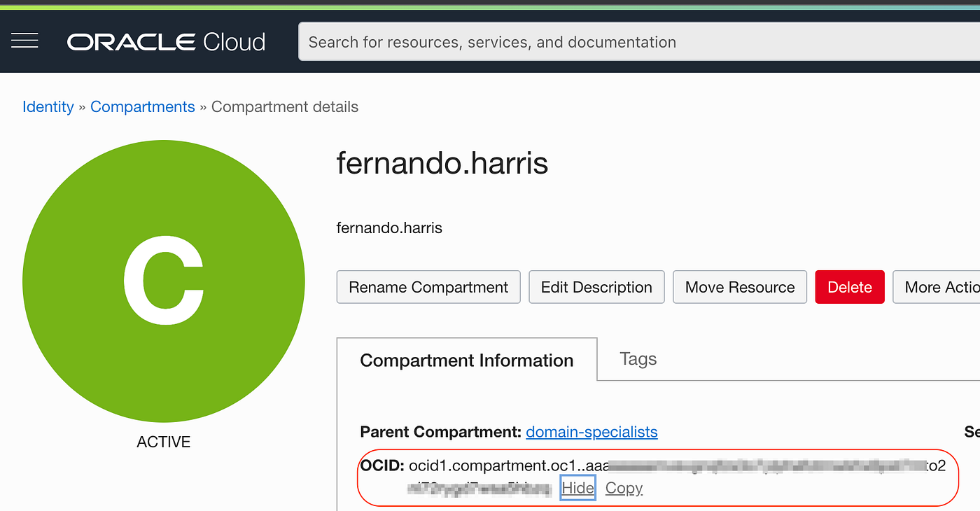Image resolution: width=980 pixels, height=511 pixels.
Task: Hide the OCID value
Action: [577, 488]
